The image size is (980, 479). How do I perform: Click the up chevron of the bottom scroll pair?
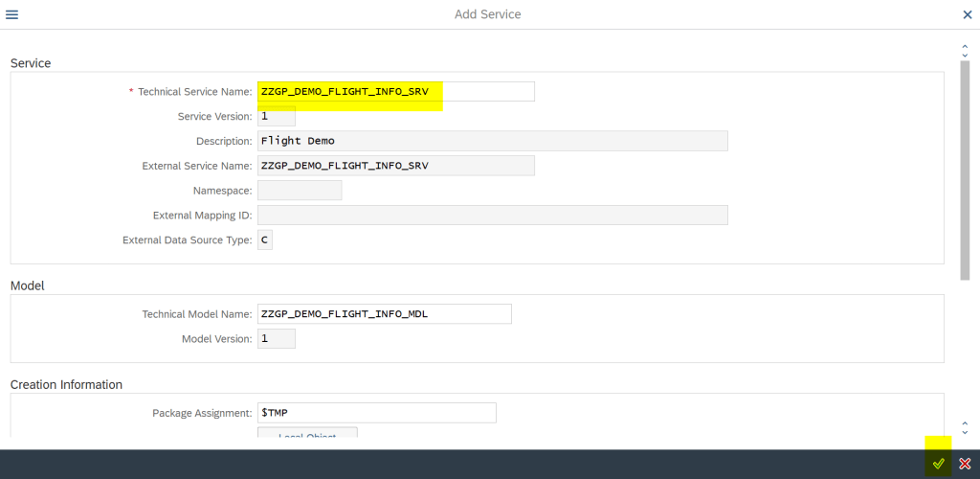965,422
